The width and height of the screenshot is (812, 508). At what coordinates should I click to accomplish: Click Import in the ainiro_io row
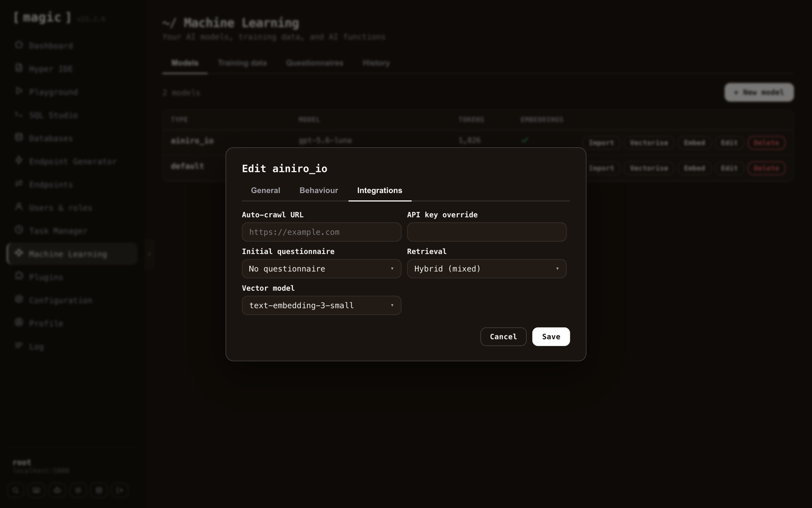[x=601, y=143]
